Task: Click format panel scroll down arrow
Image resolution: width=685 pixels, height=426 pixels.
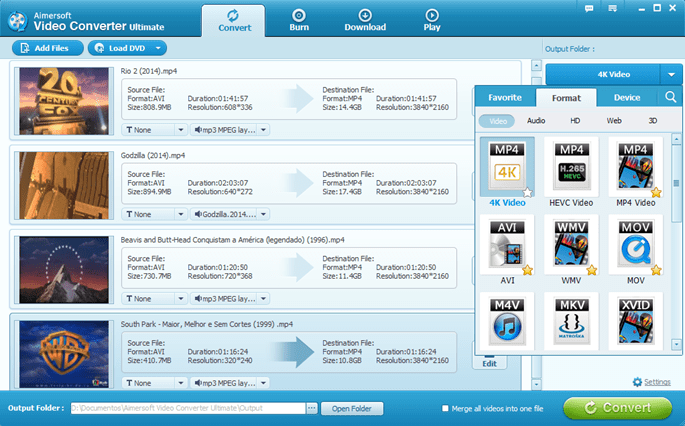Action: pos(676,344)
